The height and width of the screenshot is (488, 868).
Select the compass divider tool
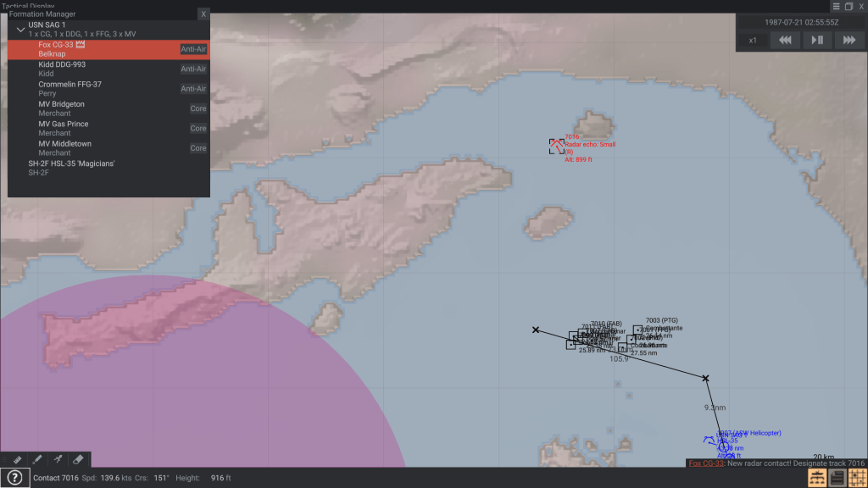coord(58,459)
